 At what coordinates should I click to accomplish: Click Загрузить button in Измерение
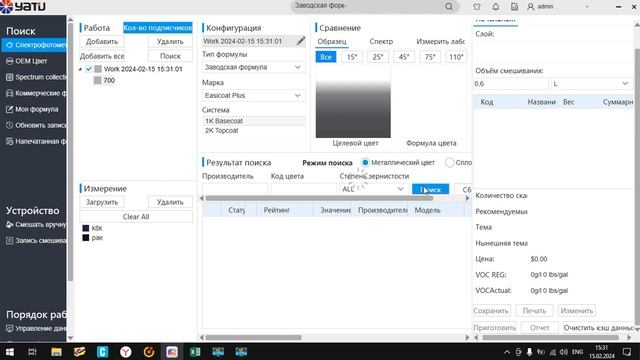pos(102,202)
